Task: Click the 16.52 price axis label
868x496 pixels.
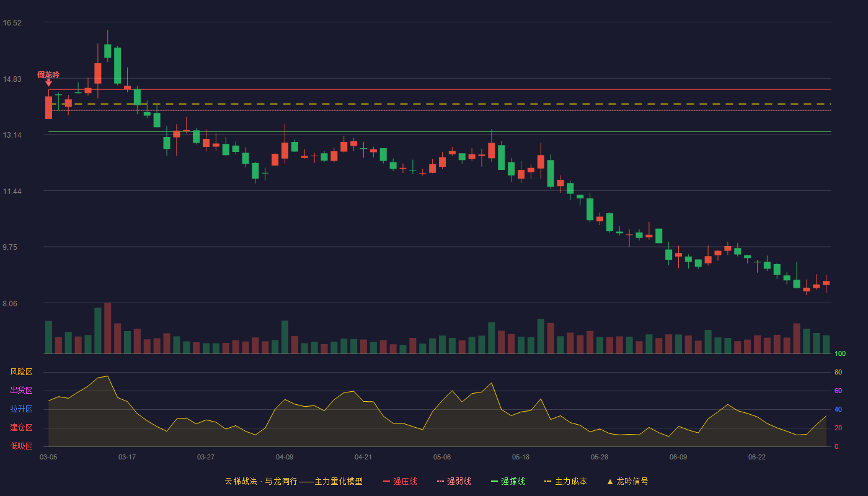Action: (x=12, y=23)
